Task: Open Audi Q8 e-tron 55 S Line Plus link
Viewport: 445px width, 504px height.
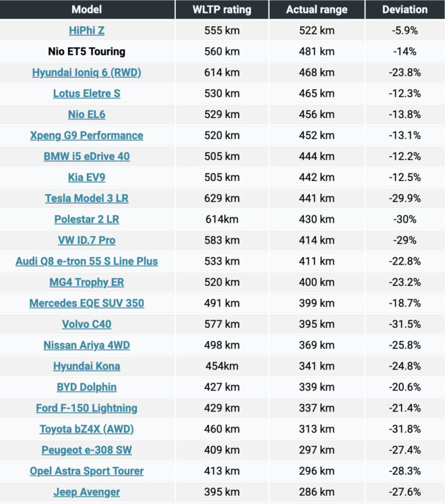Action: 86,261
